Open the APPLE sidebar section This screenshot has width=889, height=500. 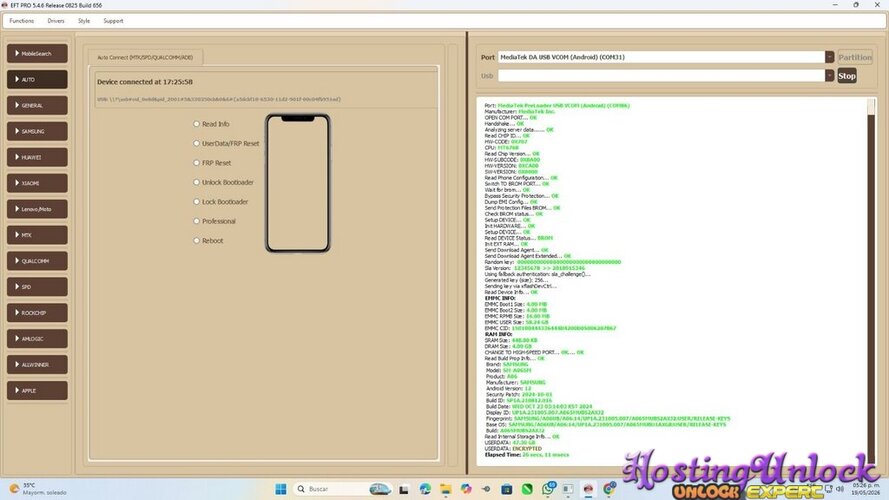click(37, 391)
